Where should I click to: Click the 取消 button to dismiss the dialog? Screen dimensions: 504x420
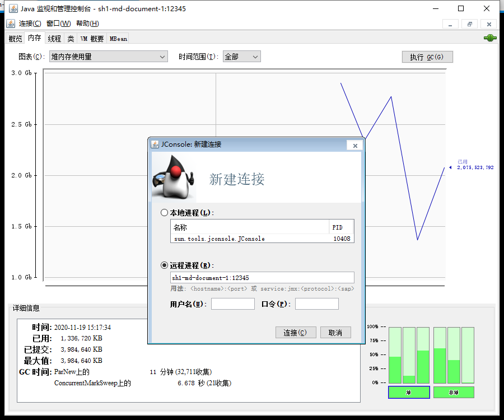pos(335,331)
